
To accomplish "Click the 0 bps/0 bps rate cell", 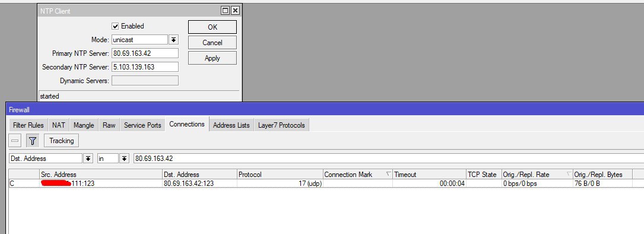I will tap(537, 184).
